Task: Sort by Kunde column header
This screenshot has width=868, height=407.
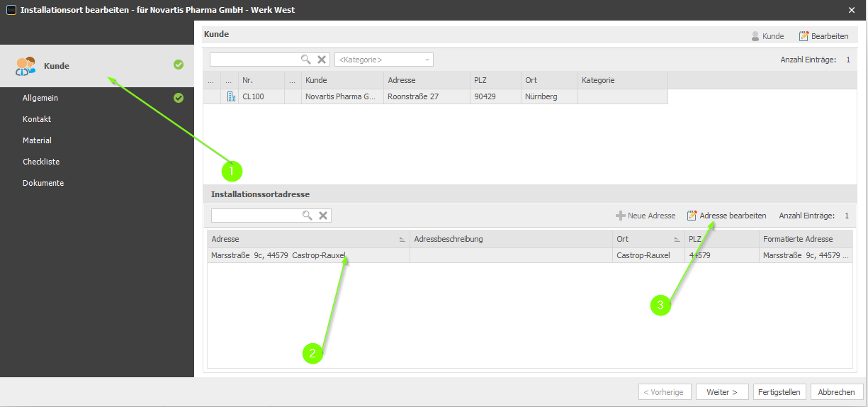Action: tap(342, 80)
